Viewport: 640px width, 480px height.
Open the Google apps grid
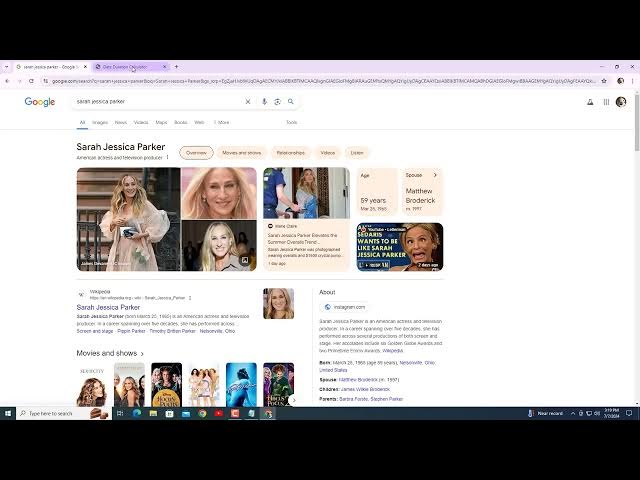click(606, 101)
